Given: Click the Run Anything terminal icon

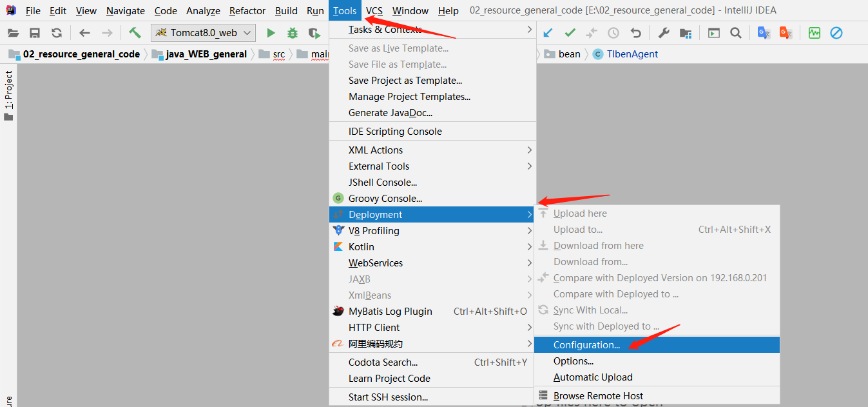Looking at the screenshot, I should point(714,33).
